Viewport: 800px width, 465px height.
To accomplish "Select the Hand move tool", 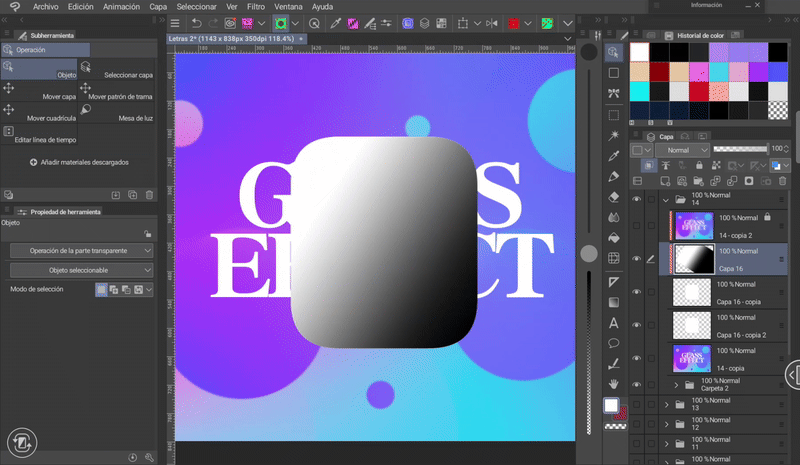I will tap(614, 384).
